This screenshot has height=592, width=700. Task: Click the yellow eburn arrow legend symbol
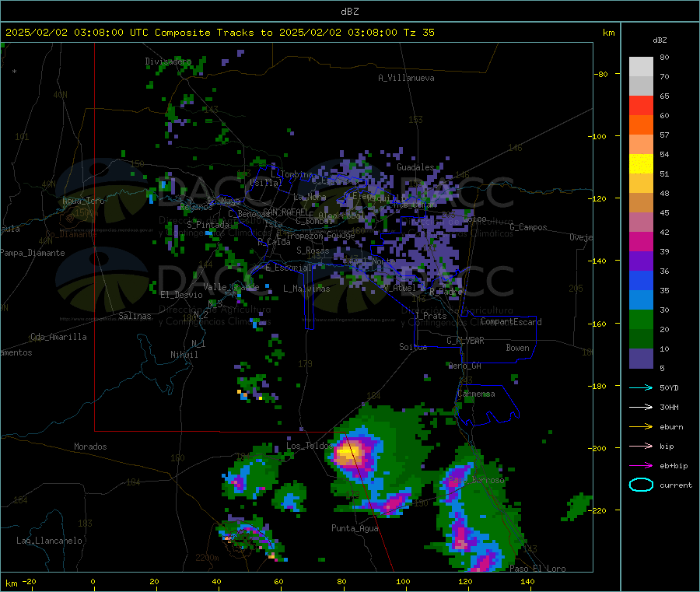coord(641,427)
